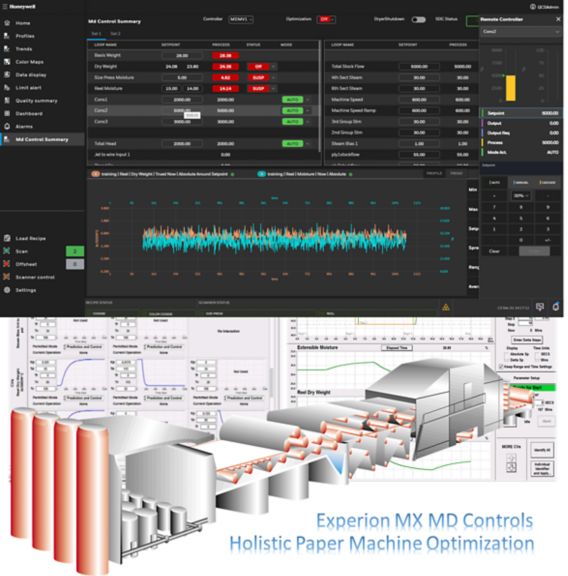Open the Cons3 AUTO mode dropdown
The image size is (568, 576).
coord(308,122)
